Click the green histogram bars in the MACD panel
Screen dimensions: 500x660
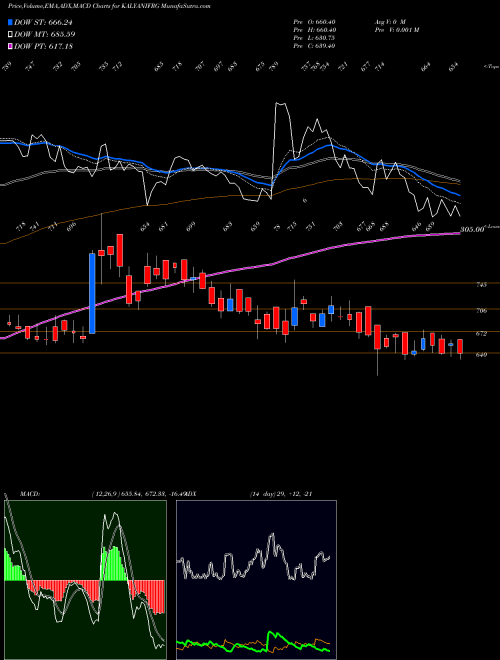click(x=114, y=563)
